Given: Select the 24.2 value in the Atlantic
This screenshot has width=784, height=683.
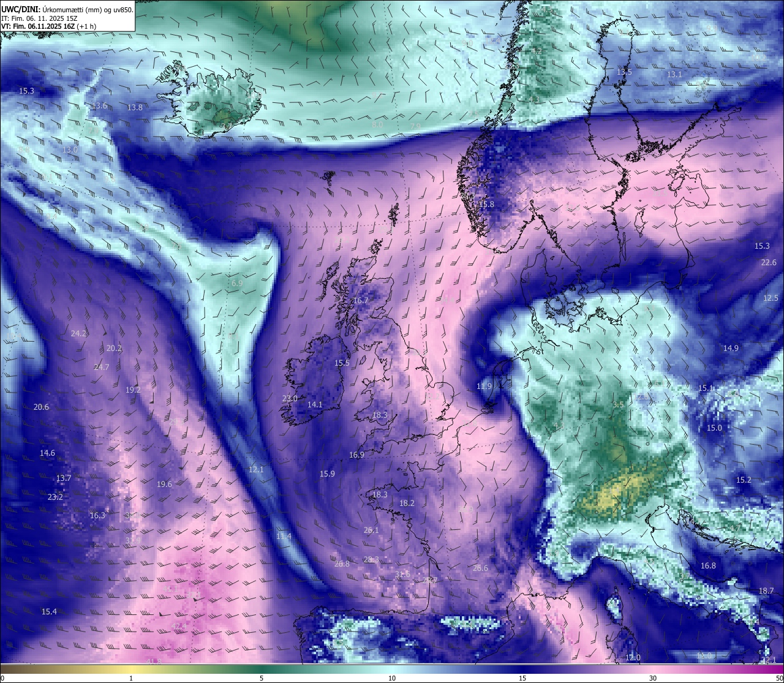Looking at the screenshot, I should 78,334.
